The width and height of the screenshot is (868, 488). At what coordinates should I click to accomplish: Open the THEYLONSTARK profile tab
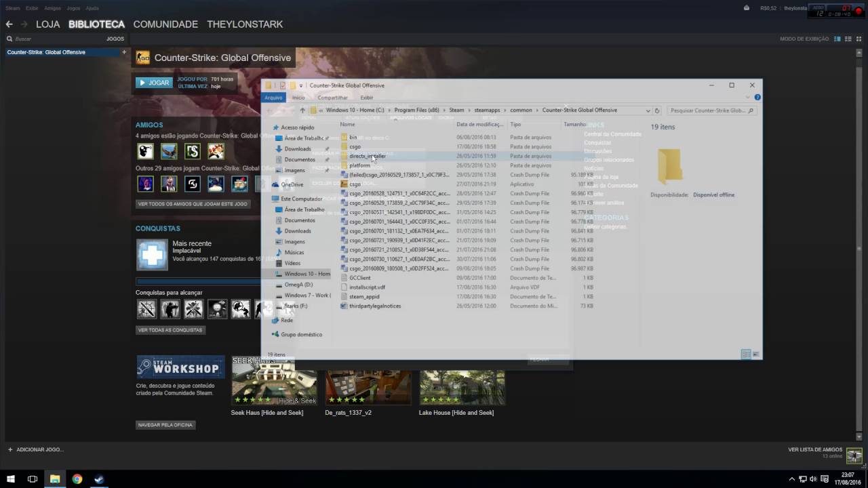point(245,24)
